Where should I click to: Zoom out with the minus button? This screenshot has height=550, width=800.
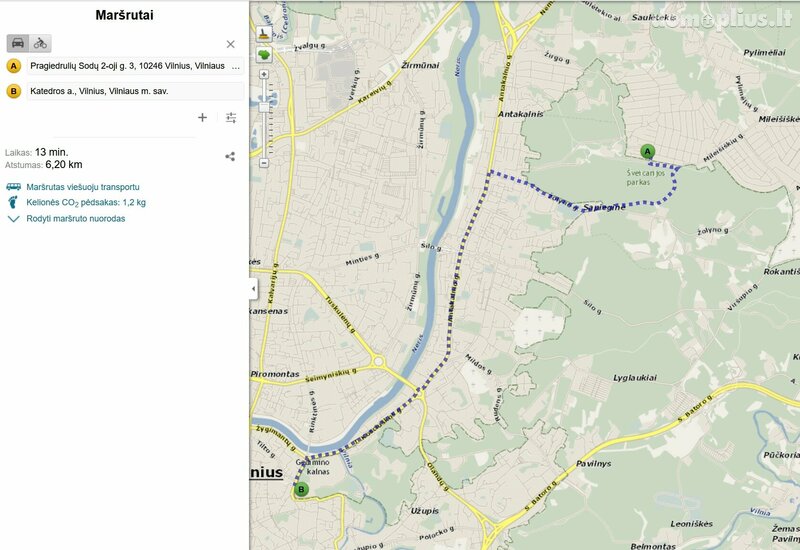pos(264,163)
